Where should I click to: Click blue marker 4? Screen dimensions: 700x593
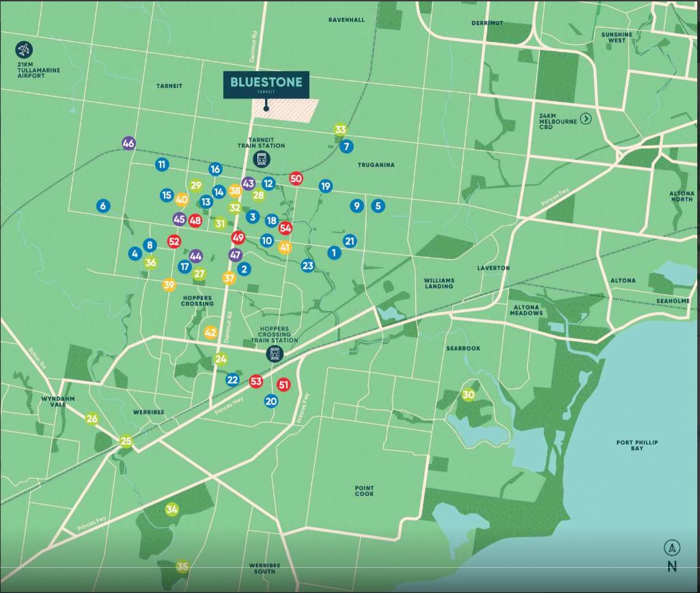[135, 254]
